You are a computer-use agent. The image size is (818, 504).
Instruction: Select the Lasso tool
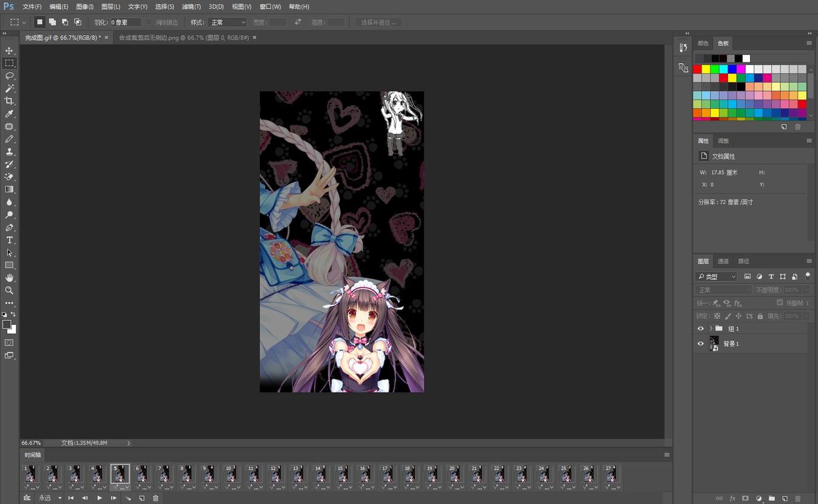coord(9,76)
